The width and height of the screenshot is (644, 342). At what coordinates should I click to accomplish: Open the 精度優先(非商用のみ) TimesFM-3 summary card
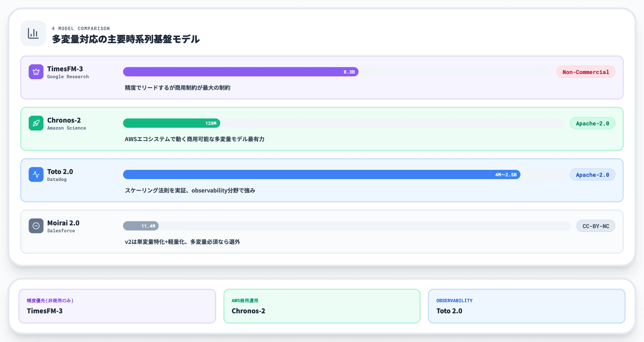[x=117, y=306]
